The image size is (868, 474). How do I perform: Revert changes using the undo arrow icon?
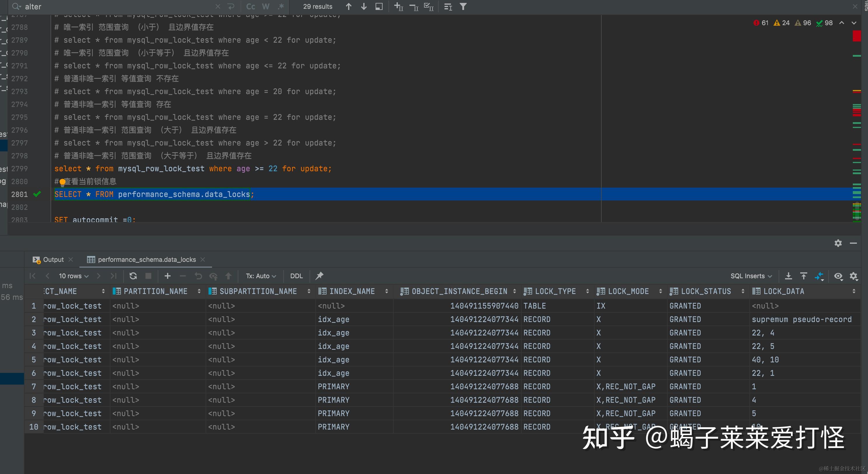point(198,276)
